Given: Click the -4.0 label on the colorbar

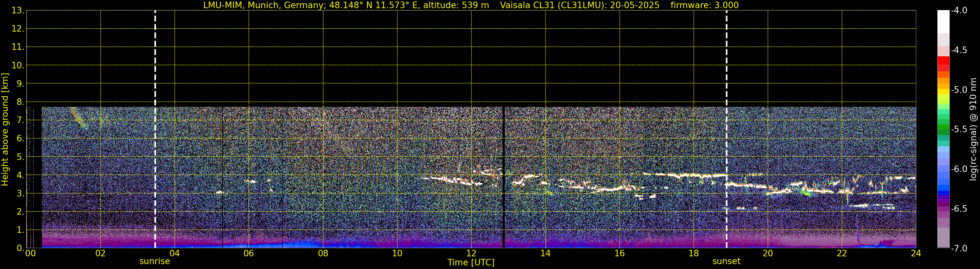Looking at the screenshot, I should point(959,11).
